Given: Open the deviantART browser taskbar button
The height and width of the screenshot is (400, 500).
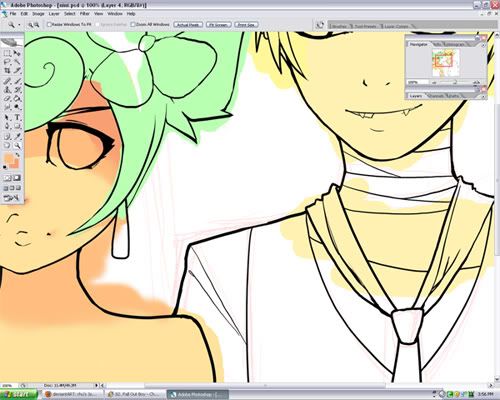Looking at the screenshot, I should point(73,395).
